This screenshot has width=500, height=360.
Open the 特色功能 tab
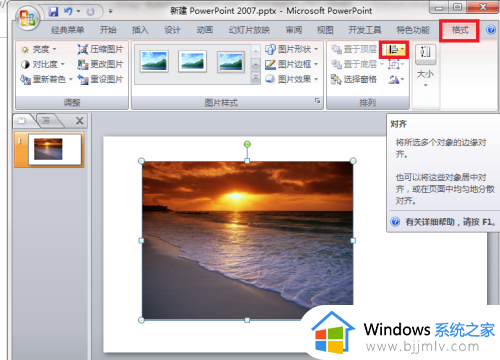tap(413, 30)
